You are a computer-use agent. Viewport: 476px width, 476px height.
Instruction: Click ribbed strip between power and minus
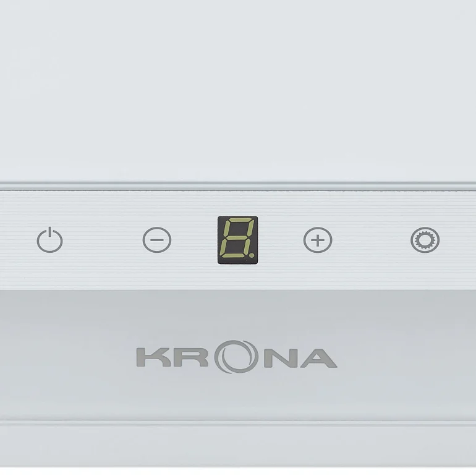103,240
